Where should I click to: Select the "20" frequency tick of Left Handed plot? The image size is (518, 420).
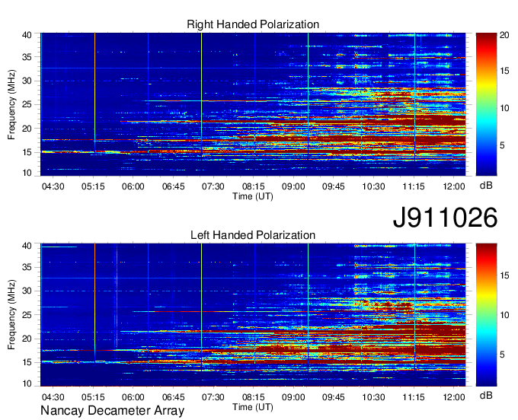click(27, 339)
